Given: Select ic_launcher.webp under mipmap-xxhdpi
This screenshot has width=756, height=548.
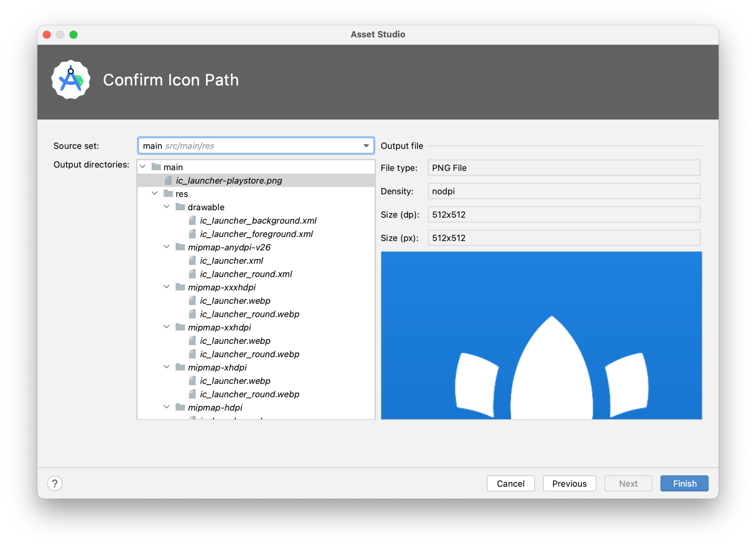Looking at the screenshot, I should click(x=235, y=341).
